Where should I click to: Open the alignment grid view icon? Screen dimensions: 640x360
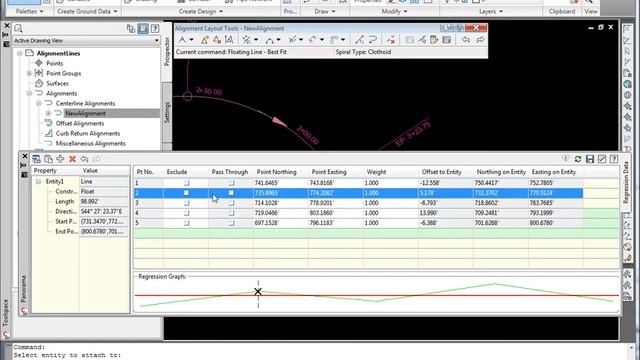[x=447, y=40]
